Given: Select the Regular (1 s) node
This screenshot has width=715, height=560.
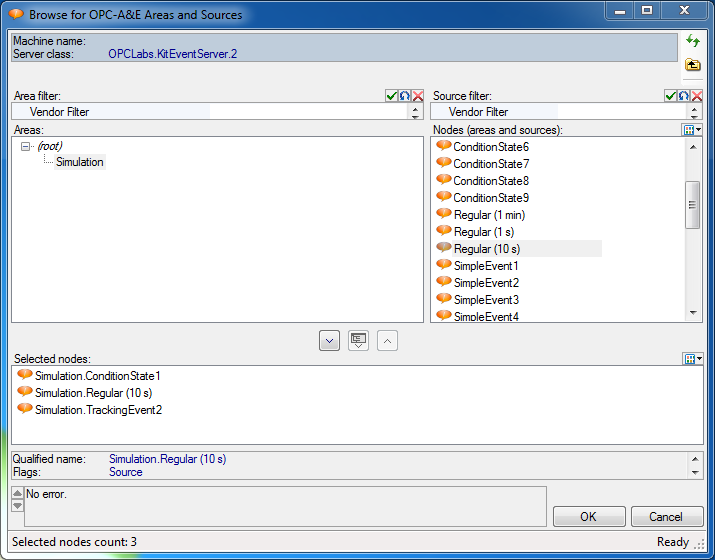Looking at the screenshot, I should click(484, 232).
